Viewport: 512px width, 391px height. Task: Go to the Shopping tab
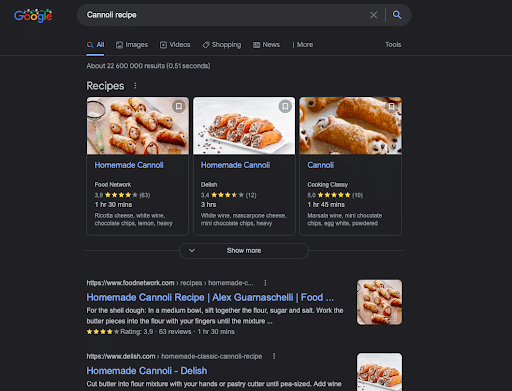tap(222, 45)
